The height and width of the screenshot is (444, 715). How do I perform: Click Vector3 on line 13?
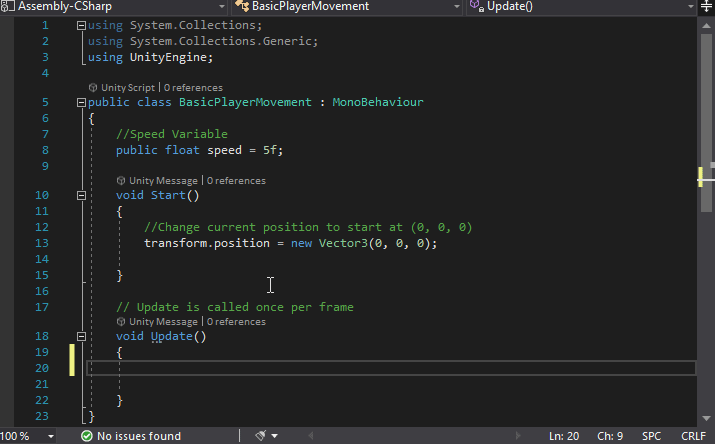[343, 243]
